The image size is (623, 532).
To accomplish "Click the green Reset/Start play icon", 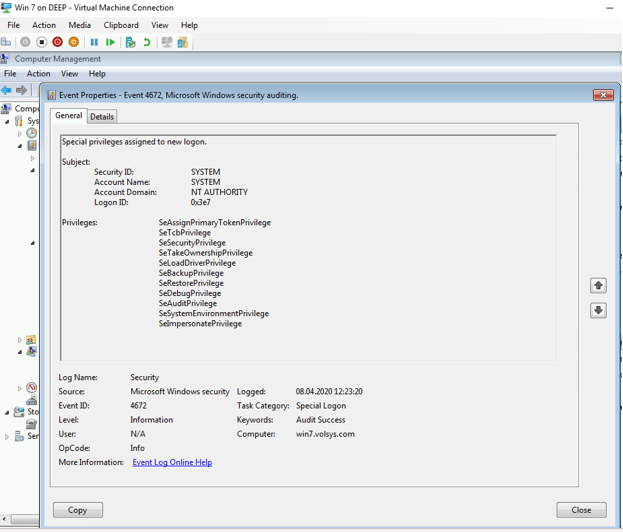I will (x=110, y=42).
